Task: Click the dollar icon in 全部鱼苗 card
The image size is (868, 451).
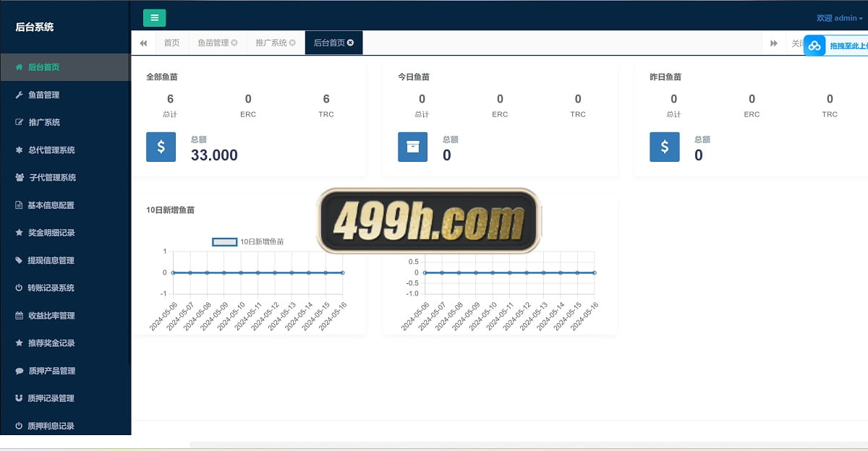Action: 161,147
